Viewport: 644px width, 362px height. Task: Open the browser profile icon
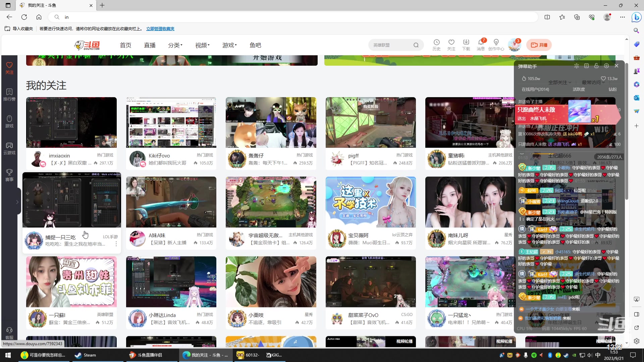tap(607, 17)
